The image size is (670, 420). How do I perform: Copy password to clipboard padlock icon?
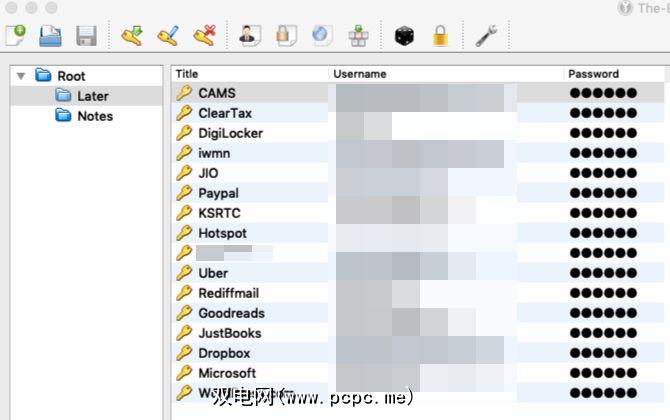[x=286, y=35]
